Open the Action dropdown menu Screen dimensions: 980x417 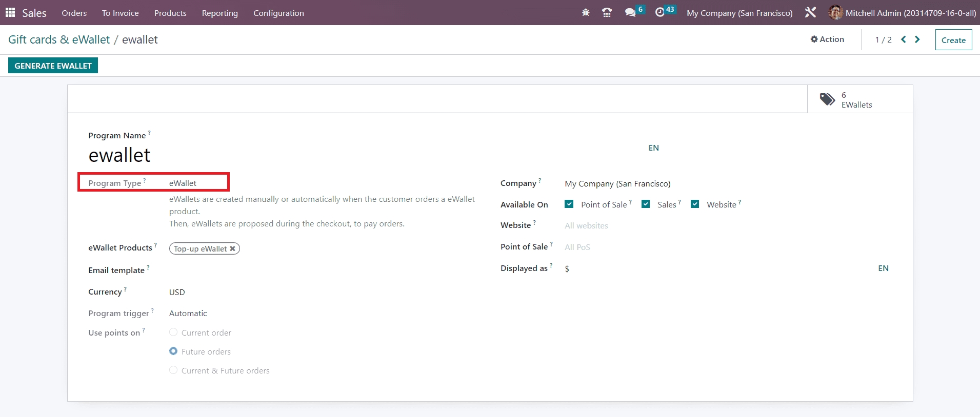(827, 39)
